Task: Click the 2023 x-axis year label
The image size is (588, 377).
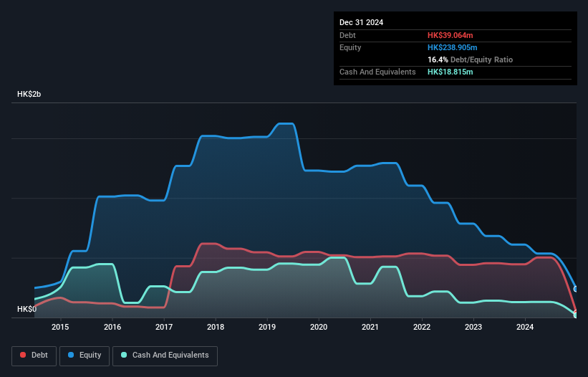Action: [x=473, y=327]
